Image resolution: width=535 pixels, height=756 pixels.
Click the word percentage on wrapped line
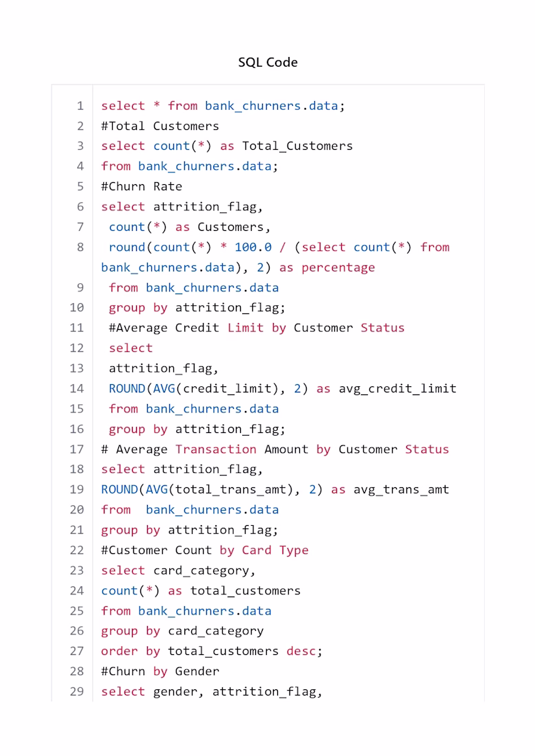[338, 267]
